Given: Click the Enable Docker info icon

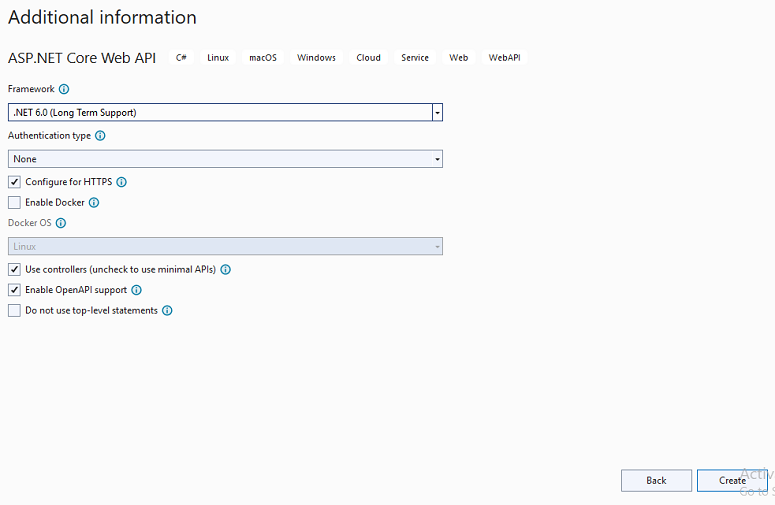Looking at the screenshot, I should 94,202.
